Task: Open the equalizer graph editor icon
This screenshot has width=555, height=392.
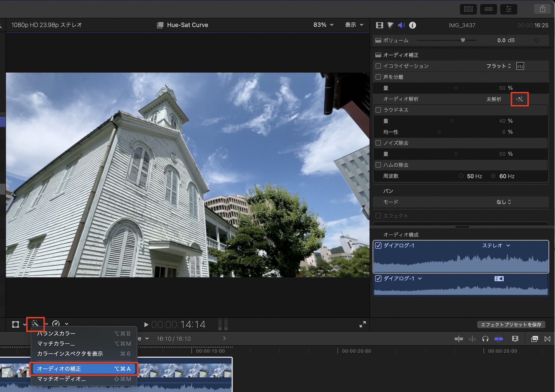Action: pos(520,66)
